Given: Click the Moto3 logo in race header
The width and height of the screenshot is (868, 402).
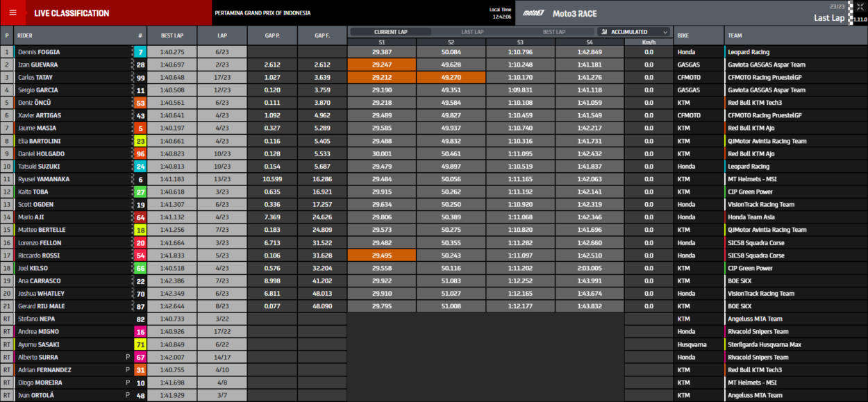Looking at the screenshot, I should click(534, 13).
